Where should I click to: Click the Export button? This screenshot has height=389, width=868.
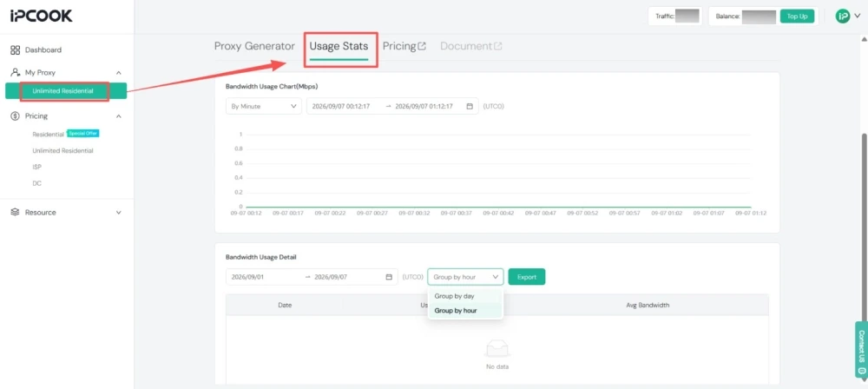(x=527, y=277)
